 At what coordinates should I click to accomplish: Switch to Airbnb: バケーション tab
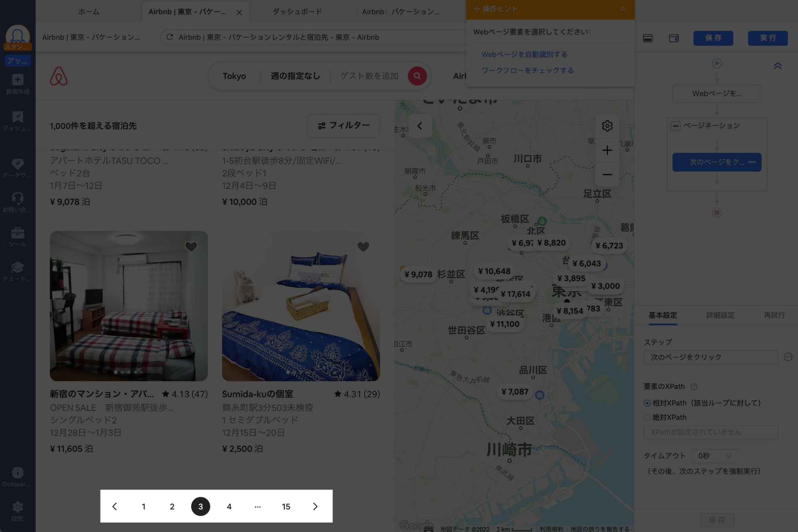[401, 12]
